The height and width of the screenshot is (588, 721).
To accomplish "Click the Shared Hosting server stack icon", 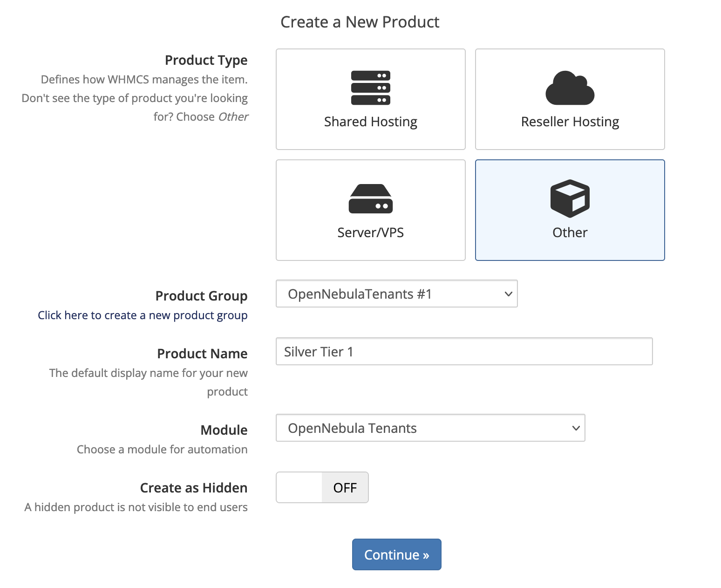I will 370,88.
